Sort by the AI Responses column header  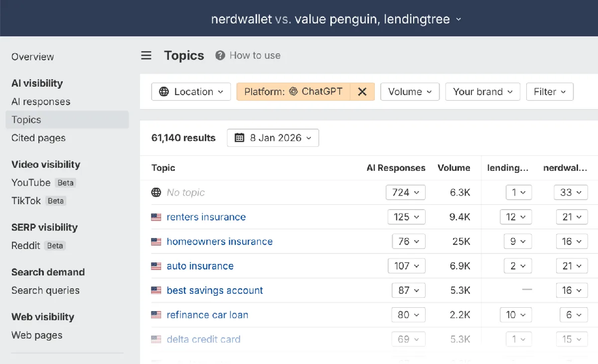tap(396, 168)
